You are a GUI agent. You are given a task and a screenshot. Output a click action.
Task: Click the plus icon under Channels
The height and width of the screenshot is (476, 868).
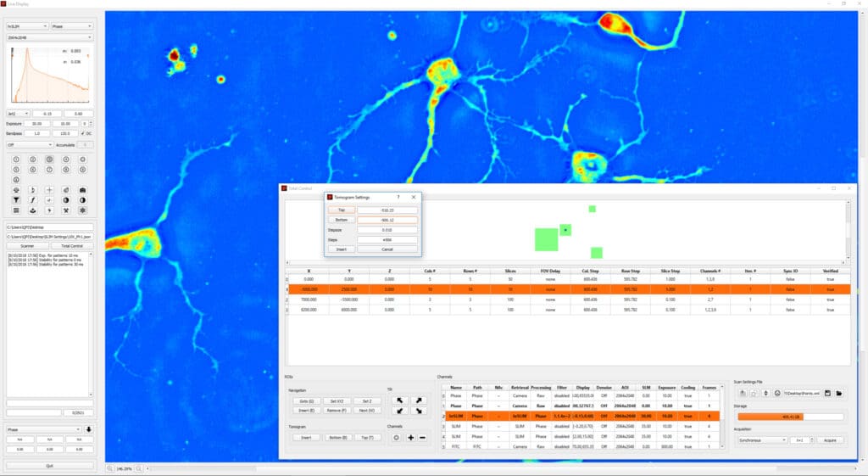[x=409, y=438]
